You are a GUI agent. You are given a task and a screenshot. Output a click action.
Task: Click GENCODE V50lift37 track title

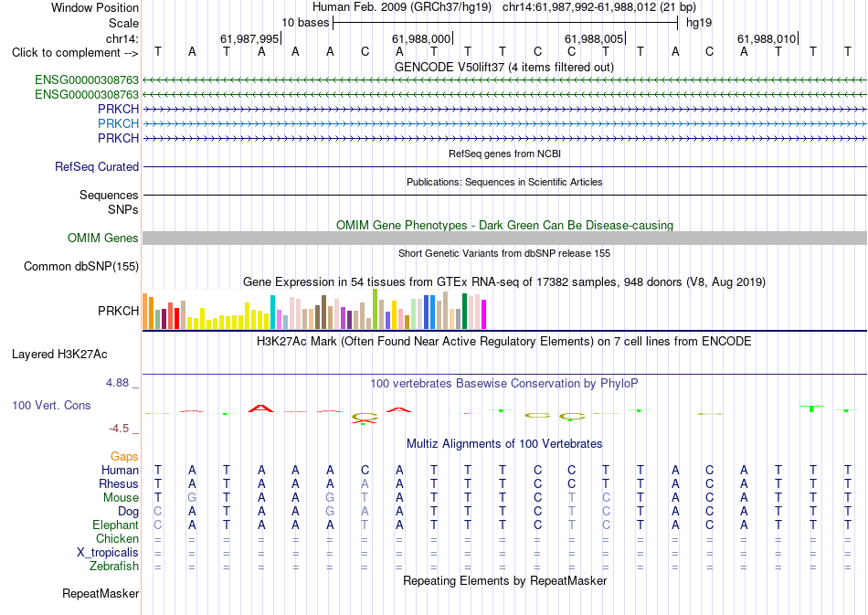503,67
